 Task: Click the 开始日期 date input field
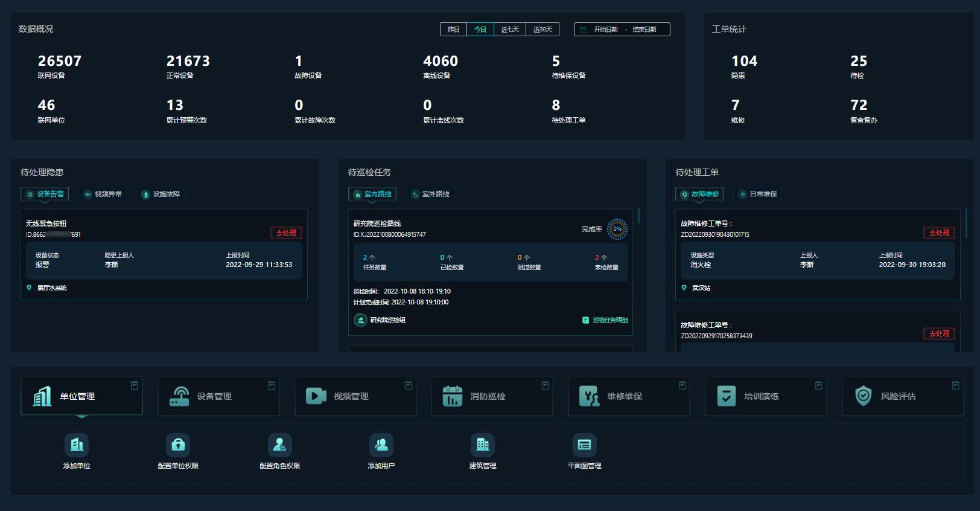[605, 30]
